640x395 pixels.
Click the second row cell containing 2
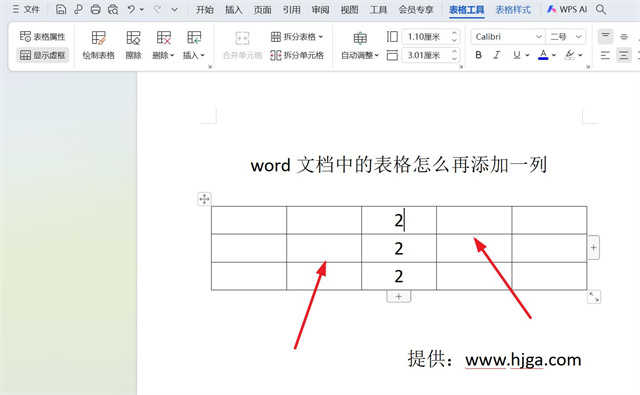pyautogui.click(x=399, y=248)
